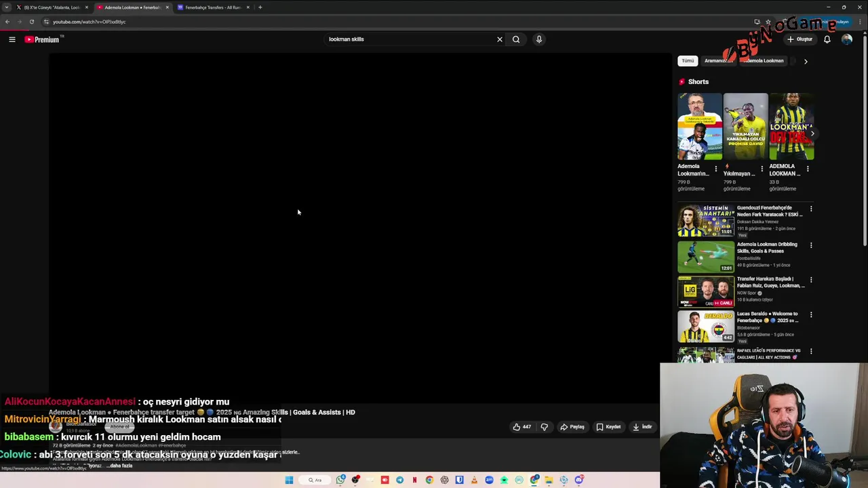The height and width of the screenshot is (488, 868).
Task: Click the browser back arrow
Action: click(7, 22)
